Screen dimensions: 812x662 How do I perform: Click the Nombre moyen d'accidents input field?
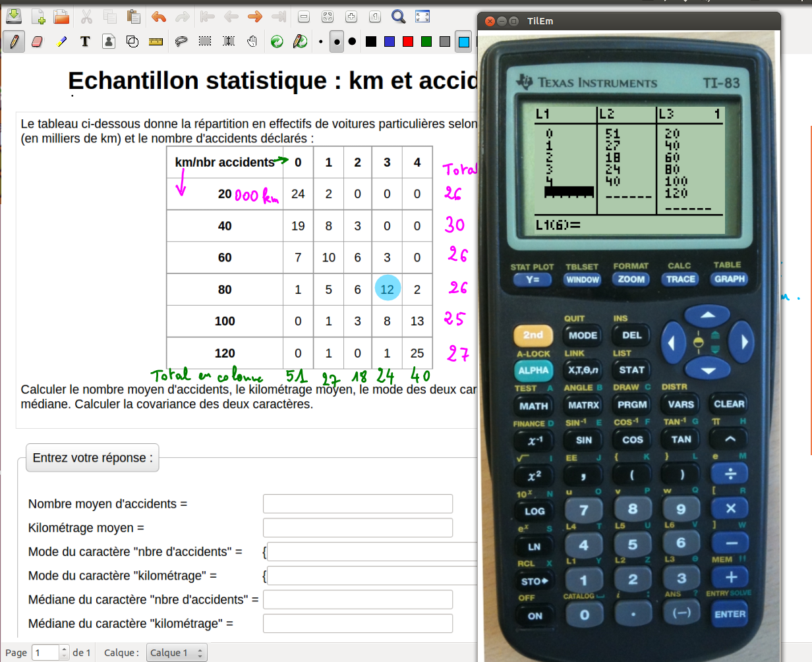357,504
